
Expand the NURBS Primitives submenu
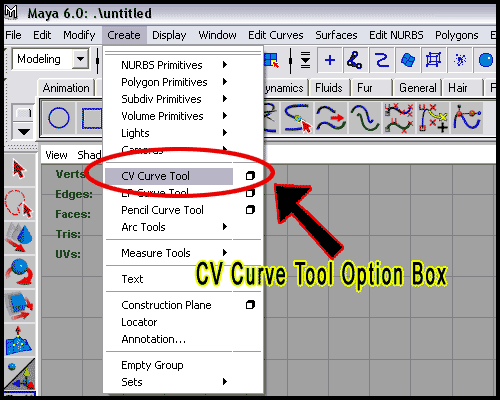225,65
